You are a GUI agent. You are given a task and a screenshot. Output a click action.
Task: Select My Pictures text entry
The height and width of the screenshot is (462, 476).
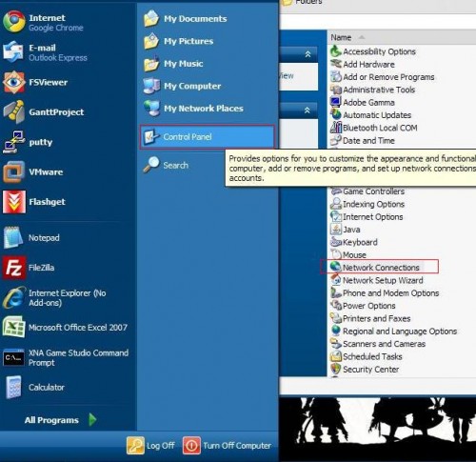(x=188, y=41)
